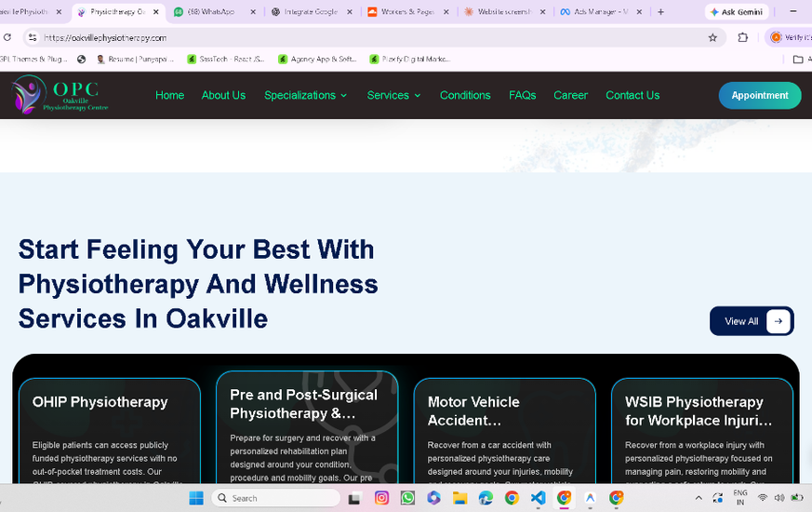Image resolution: width=812 pixels, height=512 pixels.
Task: Open the all bookmarks folder icon
Action: (x=798, y=59)
